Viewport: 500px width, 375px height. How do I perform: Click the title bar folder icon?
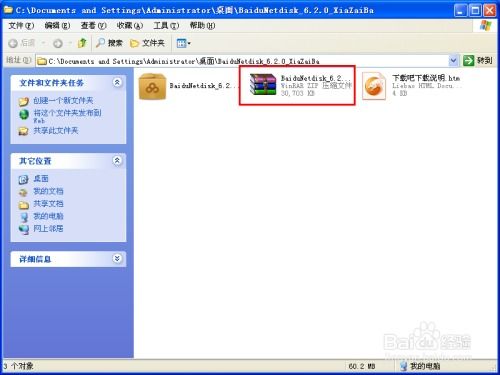[x=8, y=10]
